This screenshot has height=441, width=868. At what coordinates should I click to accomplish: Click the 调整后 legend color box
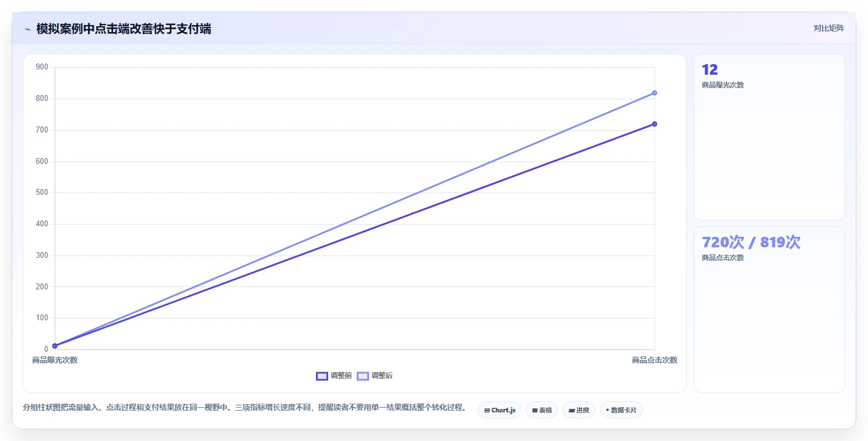coord(363,376)
